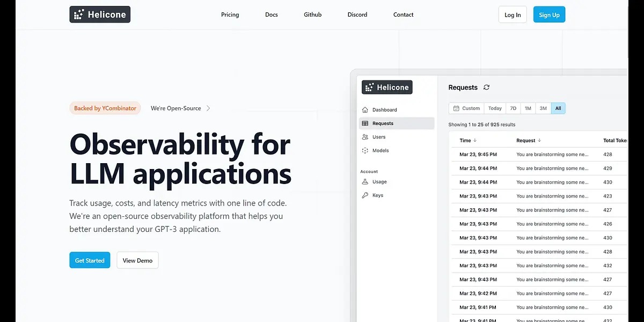Screen dimensions: 644x322
Task: Click the refresh icon next to Requests
Action: 486,87
